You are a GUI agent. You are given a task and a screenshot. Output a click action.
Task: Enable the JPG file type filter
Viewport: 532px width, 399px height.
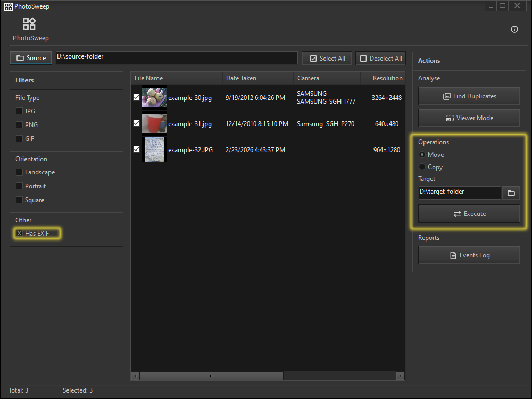point(20,111)
